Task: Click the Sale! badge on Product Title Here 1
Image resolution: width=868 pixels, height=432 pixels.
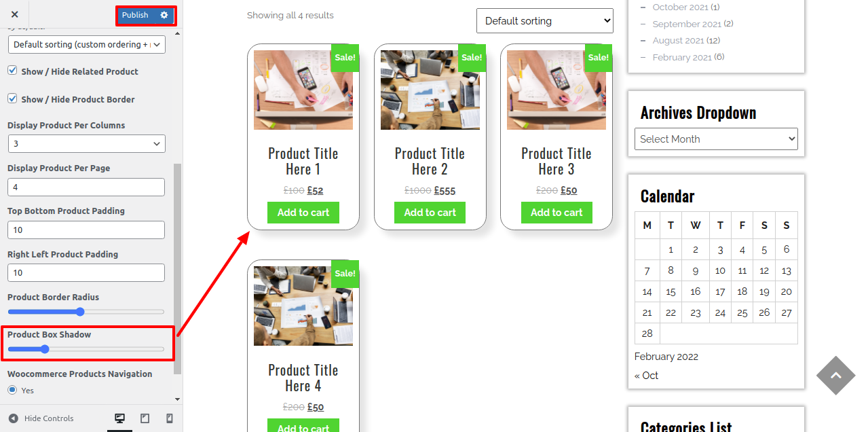Action: coord(345,58)
